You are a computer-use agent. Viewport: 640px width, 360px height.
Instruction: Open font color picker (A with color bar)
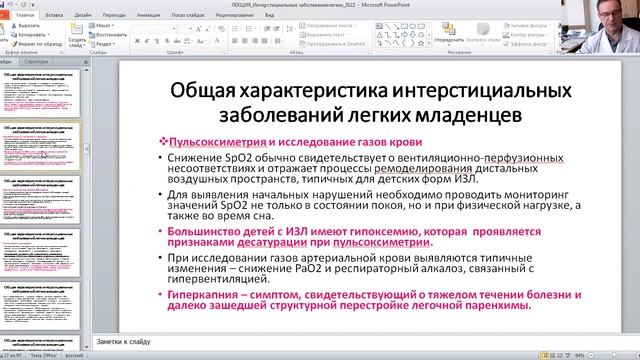pos(218,41)
